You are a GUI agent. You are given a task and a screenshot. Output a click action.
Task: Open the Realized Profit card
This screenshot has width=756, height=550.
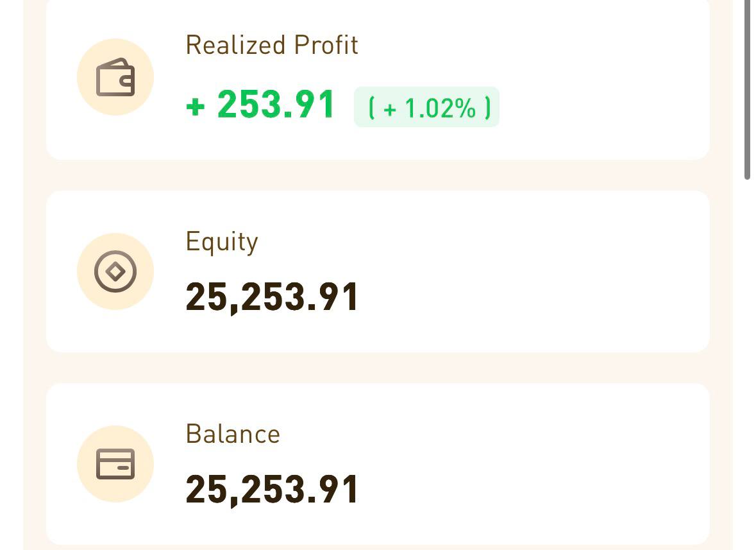pyautogui.click(x=378, y=80)
